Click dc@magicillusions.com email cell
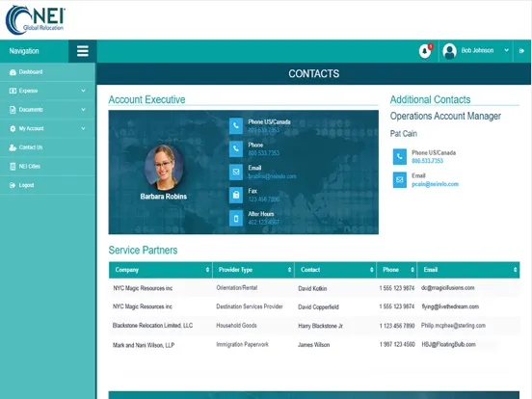Image resolution: width=532 pixels, height=399 pixels. [448, 288]
